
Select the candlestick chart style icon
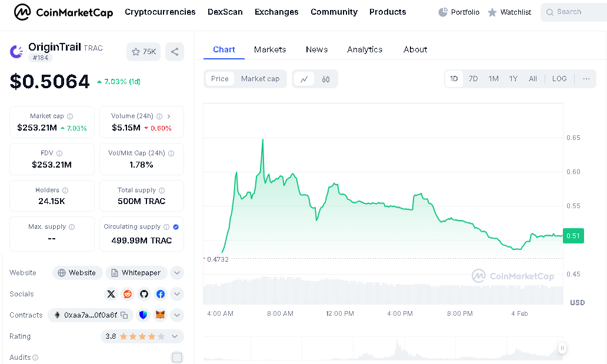click(x=326, y=79)
